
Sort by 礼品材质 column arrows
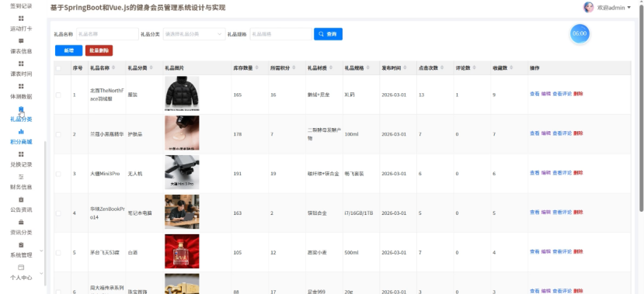(331, 67)
